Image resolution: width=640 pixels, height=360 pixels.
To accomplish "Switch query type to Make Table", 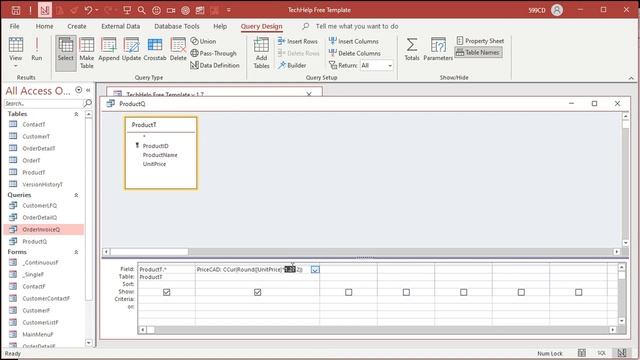I will (x=87, y=53).
